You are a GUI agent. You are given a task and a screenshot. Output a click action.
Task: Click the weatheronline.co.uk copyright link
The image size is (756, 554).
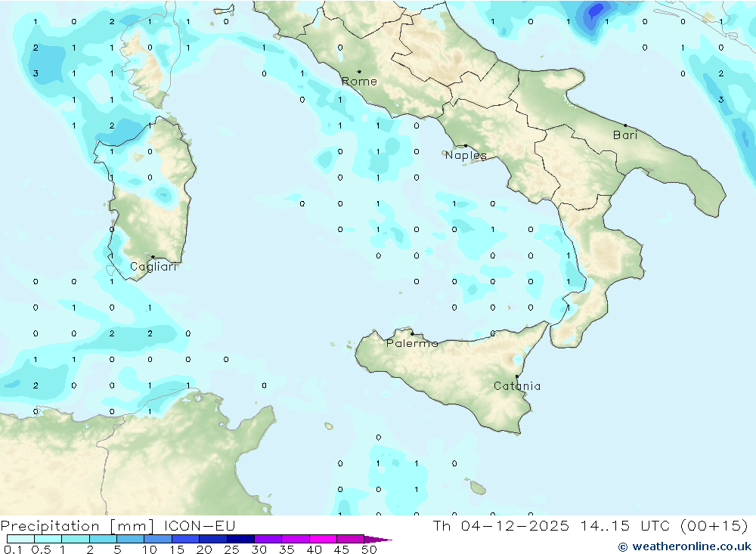[684, 546]
